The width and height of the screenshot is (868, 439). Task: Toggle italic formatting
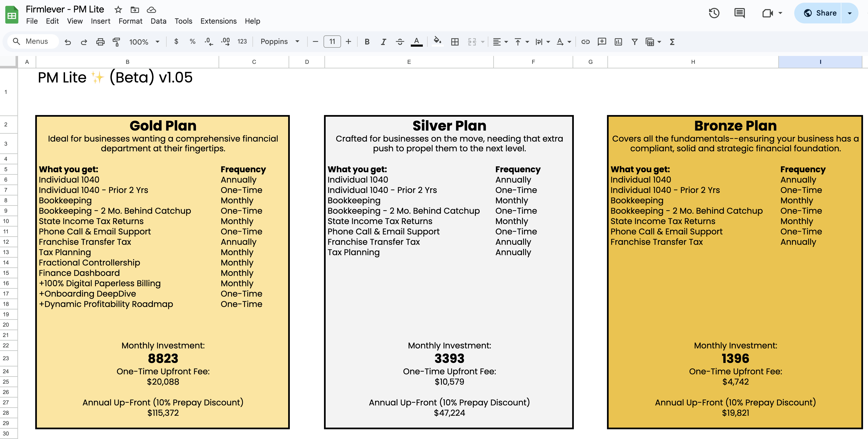pyautogui.click(x=383, y=42)
